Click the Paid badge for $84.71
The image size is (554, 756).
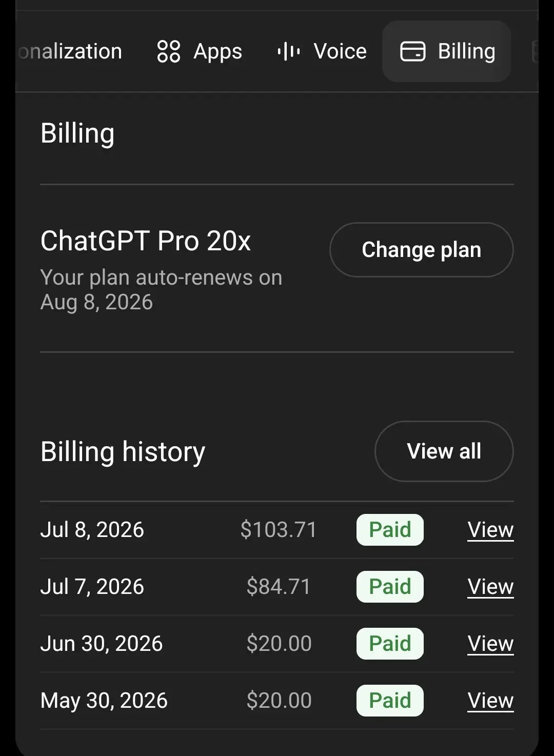[390, 587]
